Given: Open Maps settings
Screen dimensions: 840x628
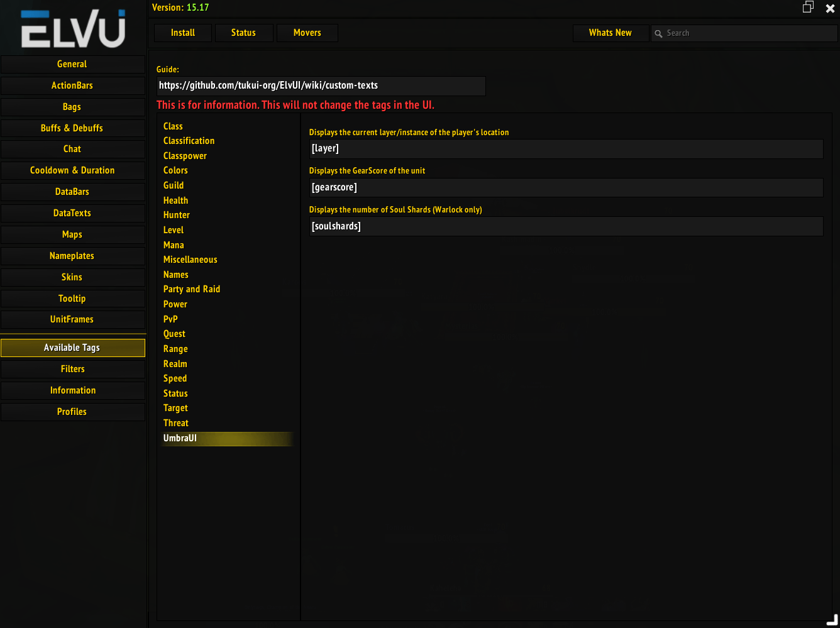Looking at the screenshot, I should tap(72, 234).
